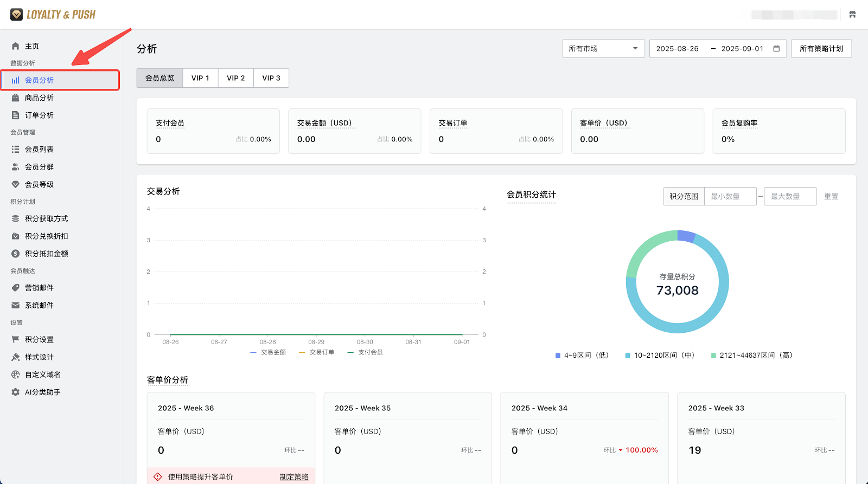Click the globe icon for 自定义域名

(x=16, y=375)
